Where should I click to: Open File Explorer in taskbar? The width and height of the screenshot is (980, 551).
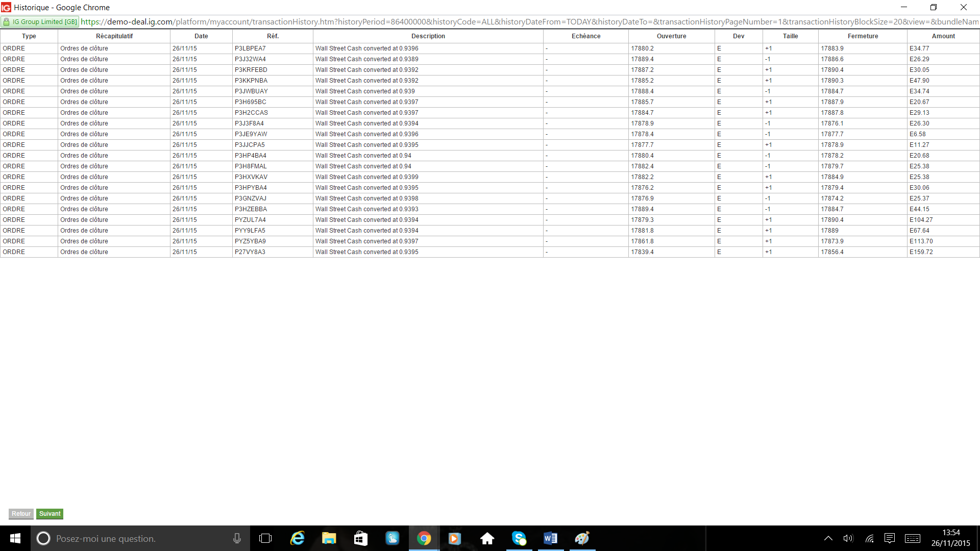pyautogui.click(x=329, y=538)
